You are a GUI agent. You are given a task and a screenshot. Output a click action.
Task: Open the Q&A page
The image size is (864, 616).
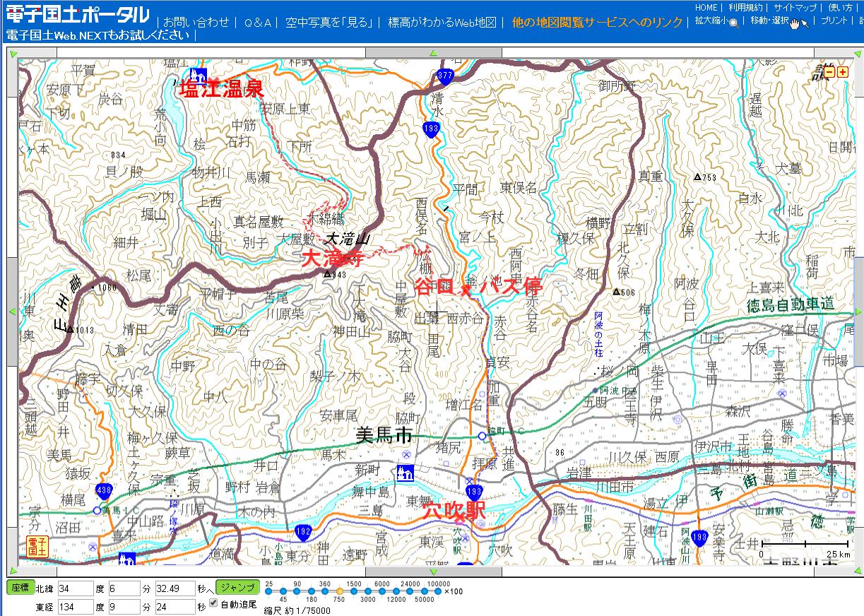257,23
